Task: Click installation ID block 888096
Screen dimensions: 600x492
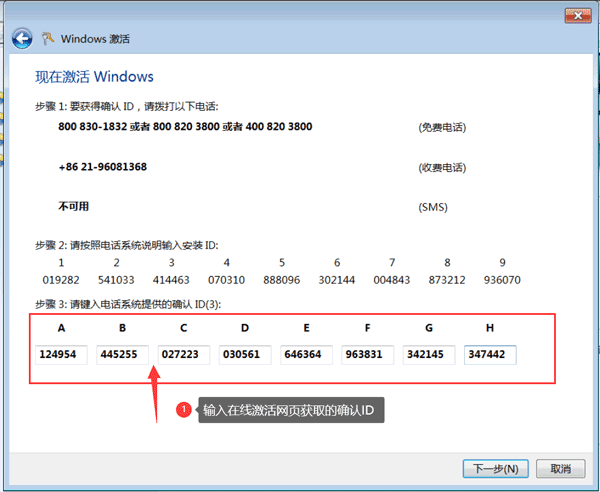Action: point(282,280)
